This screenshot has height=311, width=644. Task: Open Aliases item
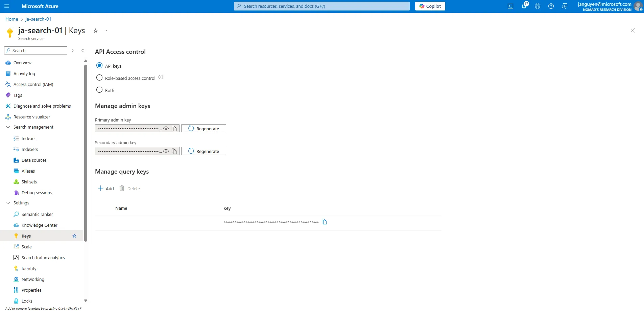(28, 171)
